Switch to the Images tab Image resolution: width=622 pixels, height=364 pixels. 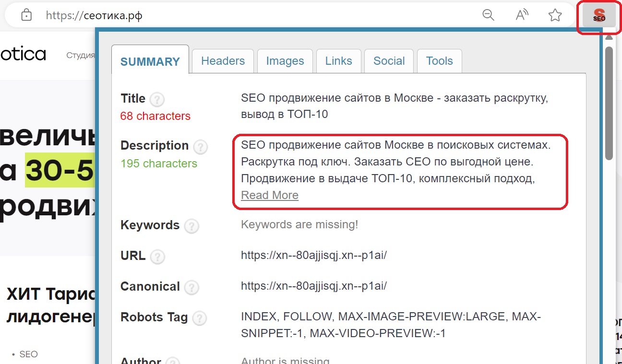point(285,61)
